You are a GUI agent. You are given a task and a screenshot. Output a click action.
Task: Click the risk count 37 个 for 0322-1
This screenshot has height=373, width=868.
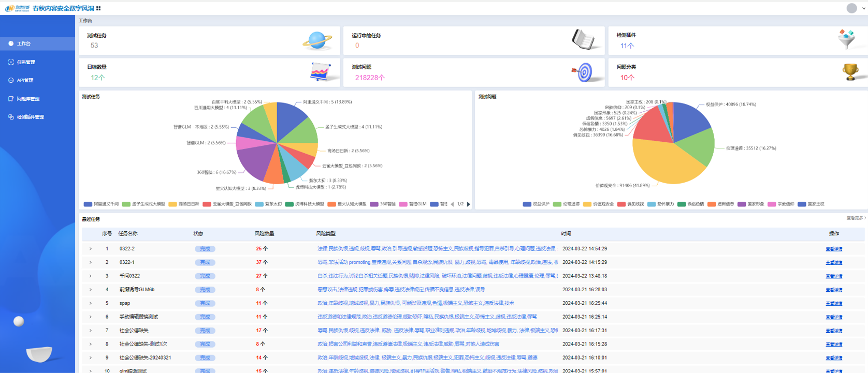point(262,262)
